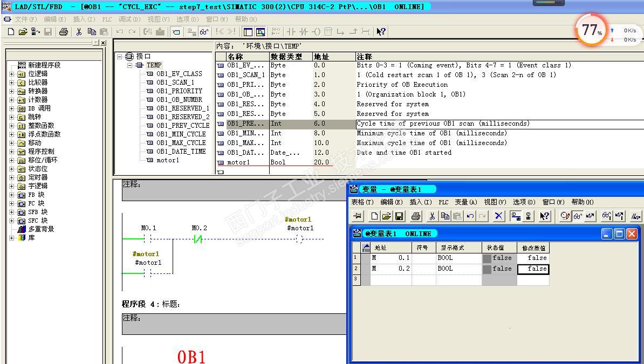Click the 修改数值 column header

(x=533, y=248)
